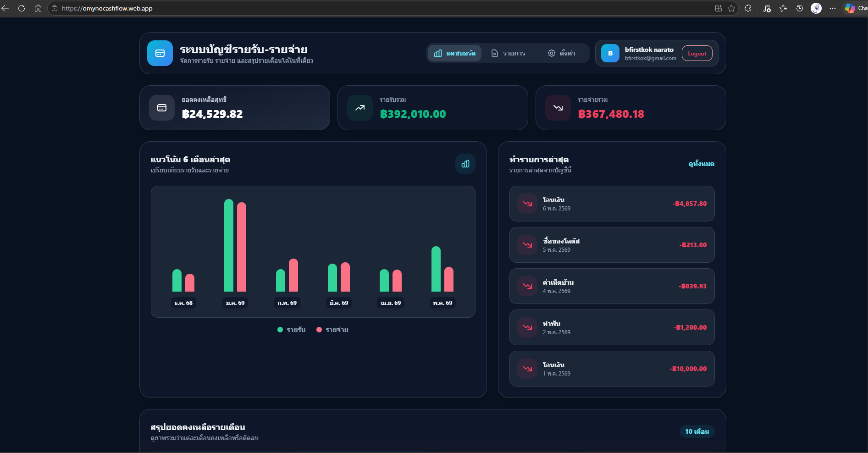Click the ธ.ค. 68 month label

click(x=183, y=303)
